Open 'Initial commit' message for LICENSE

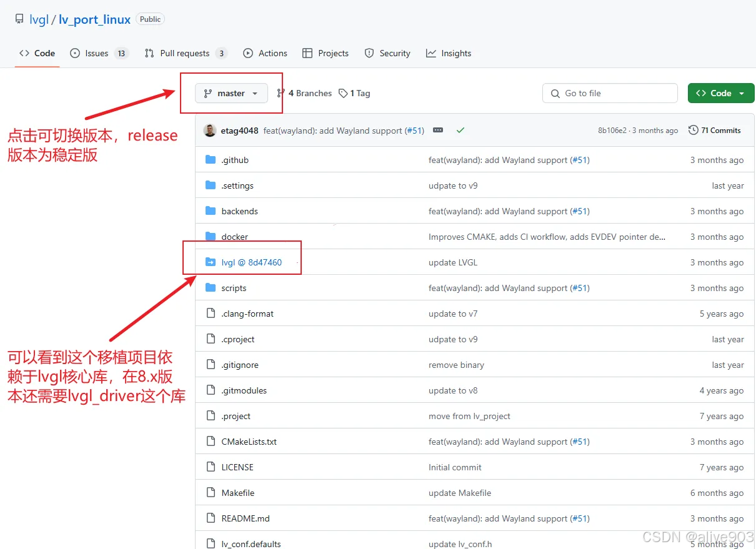(455, 467)
